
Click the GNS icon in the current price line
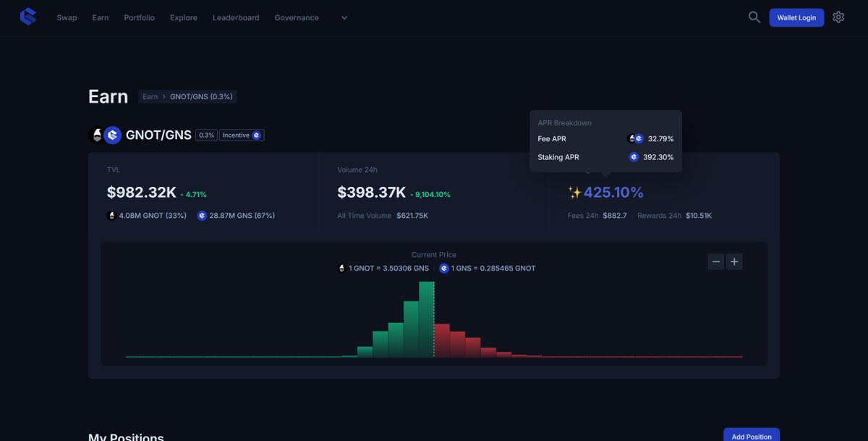coord(444,268)
